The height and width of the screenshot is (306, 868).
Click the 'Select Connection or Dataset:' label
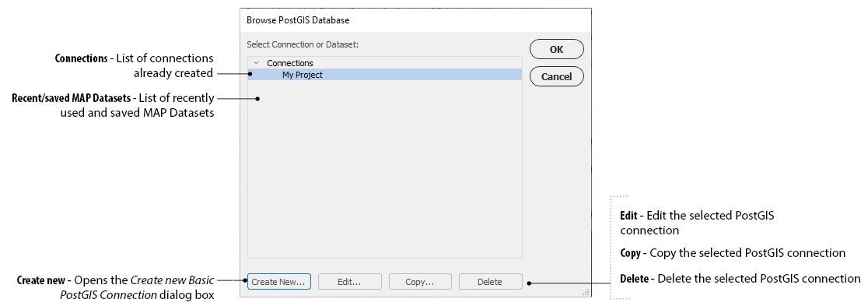[303, 44]
